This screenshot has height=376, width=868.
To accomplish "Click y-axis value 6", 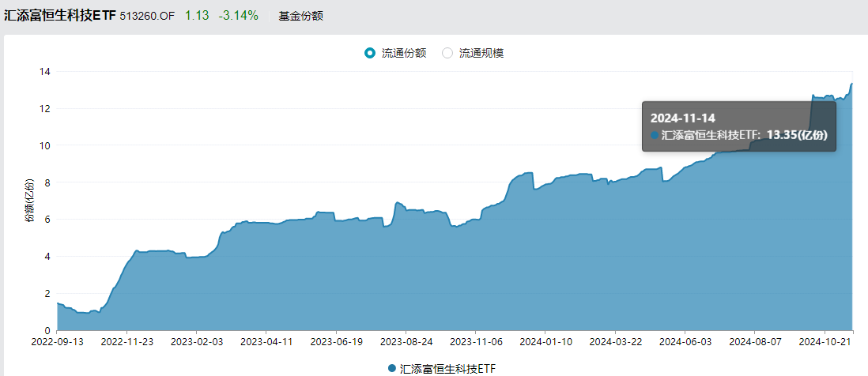I will point(47,220).
